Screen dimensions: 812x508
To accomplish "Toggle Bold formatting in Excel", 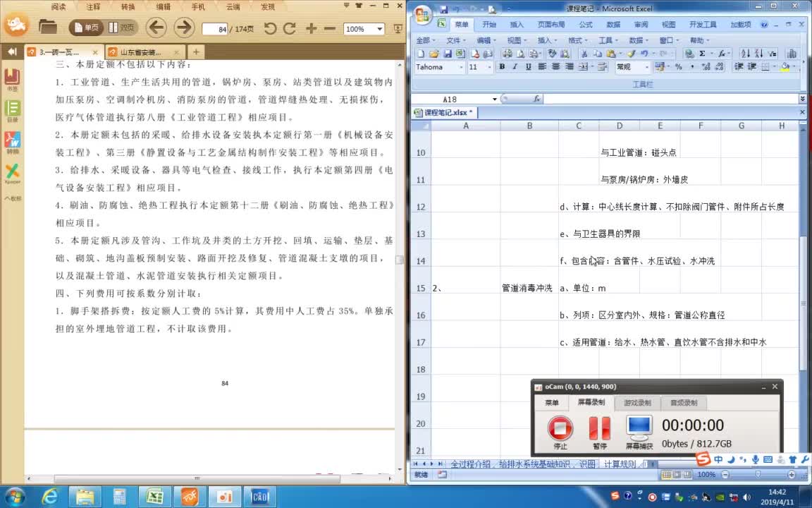I will [x=501, y=67].
